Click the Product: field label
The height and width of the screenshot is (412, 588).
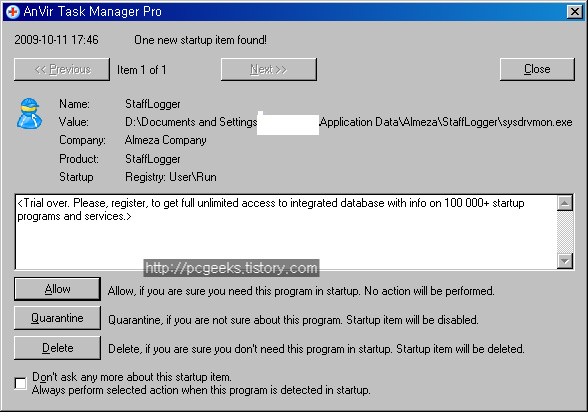(x=79, y=159)
